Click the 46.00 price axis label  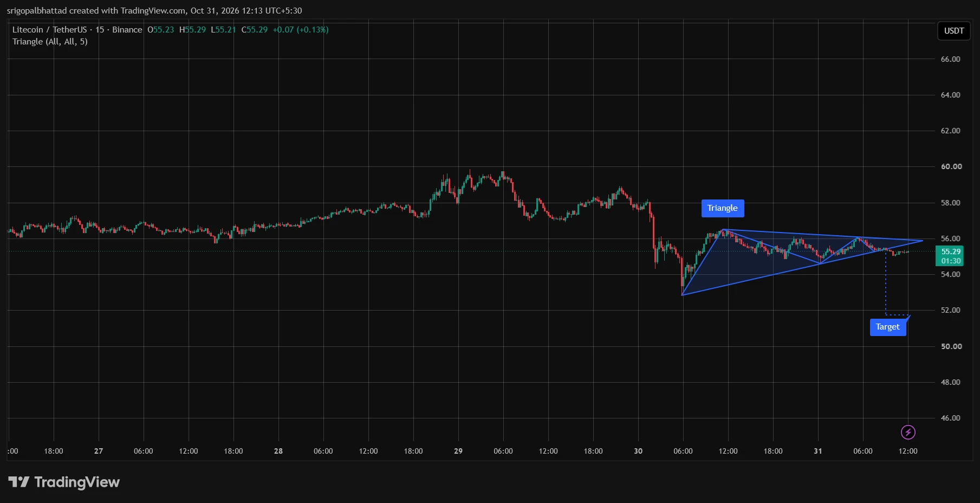pyautogui.click(x=950, y=418)
